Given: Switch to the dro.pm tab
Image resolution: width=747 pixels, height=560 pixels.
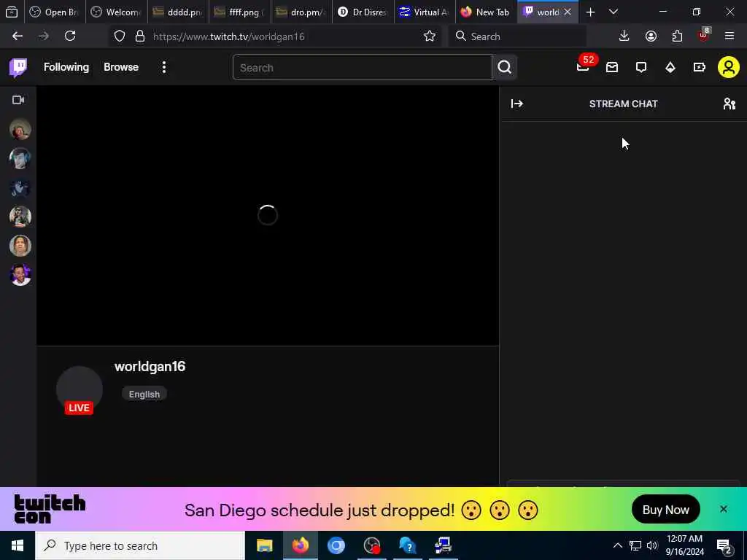Looking at the screenshot, I should tap(301, 12).
